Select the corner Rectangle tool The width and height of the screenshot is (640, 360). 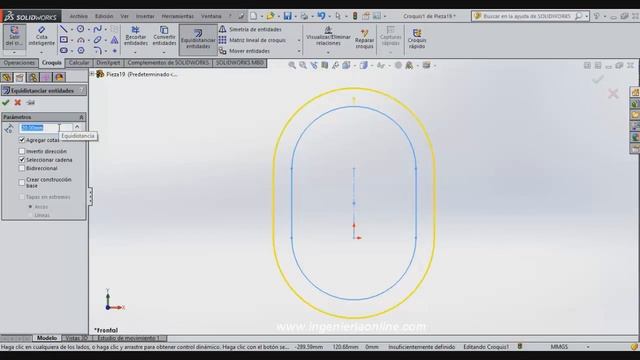click(64, 40)
